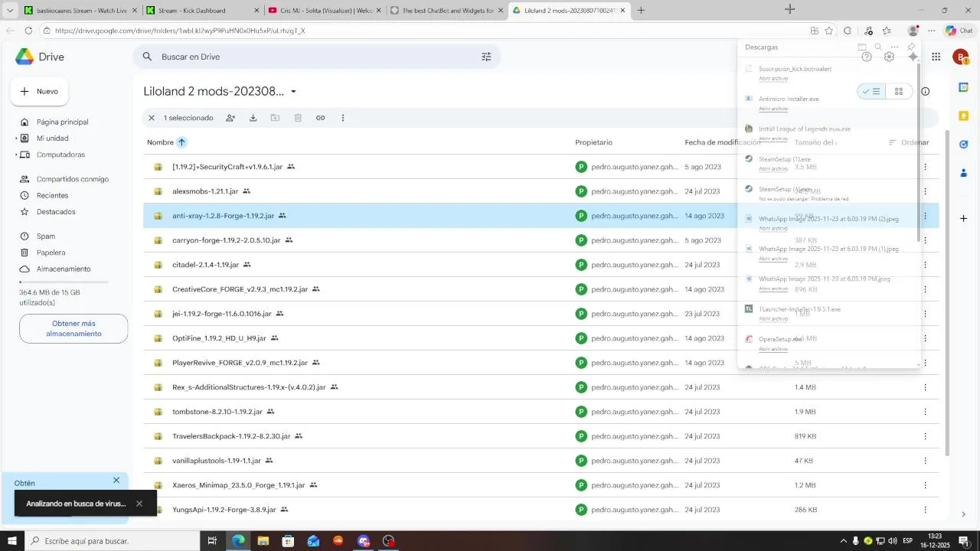Click the Windows Start button
980x551 pixels.
point(11,541)
